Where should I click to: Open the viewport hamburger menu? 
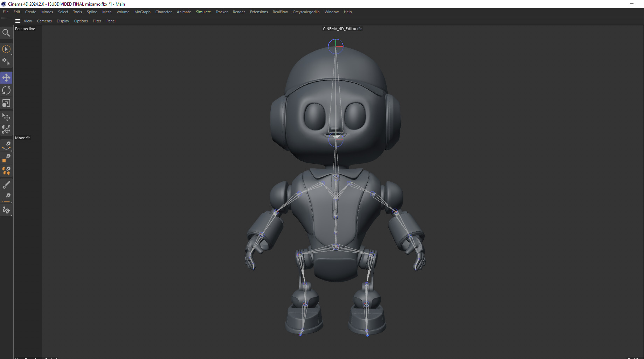[18, 21]
